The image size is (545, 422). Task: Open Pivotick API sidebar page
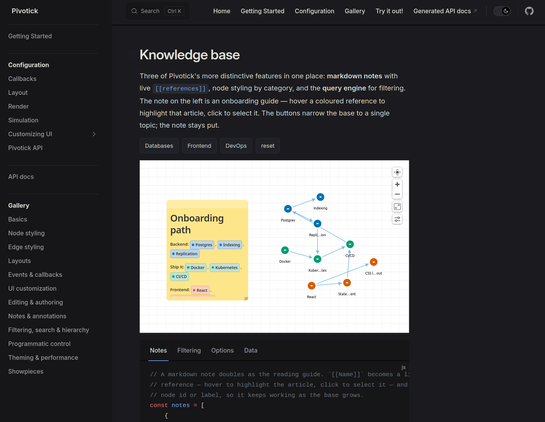tap(25, 148)
